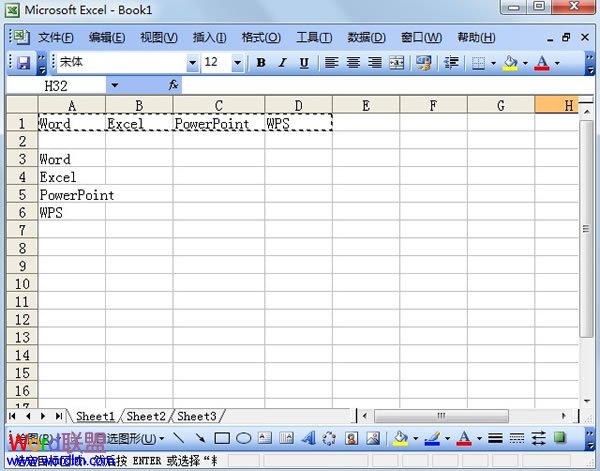Screen dimensions: 600x471
Task: Apply the Font Color in formatting toolbar
Action: [542, 63]
